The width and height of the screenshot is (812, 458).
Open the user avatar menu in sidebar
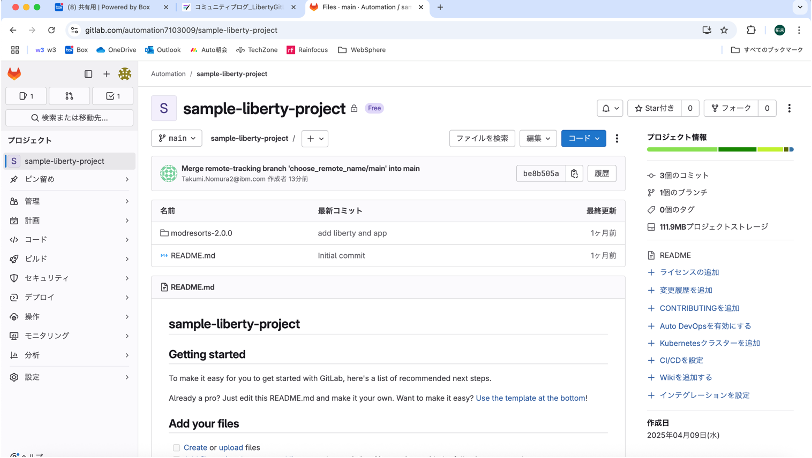(125, 74)
